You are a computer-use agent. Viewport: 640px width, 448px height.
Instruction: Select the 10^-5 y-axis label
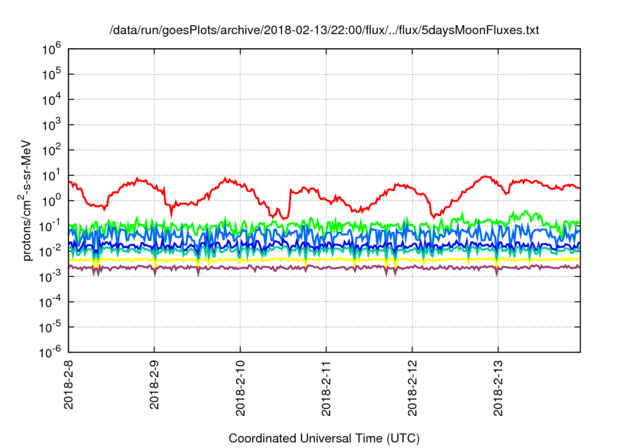click(51, 328)
